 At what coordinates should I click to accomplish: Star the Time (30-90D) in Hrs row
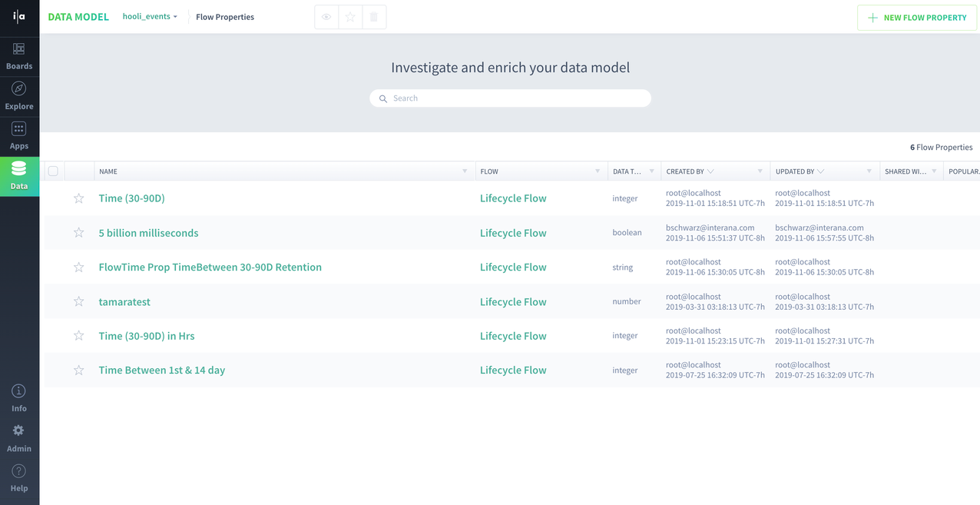(78, 336)
